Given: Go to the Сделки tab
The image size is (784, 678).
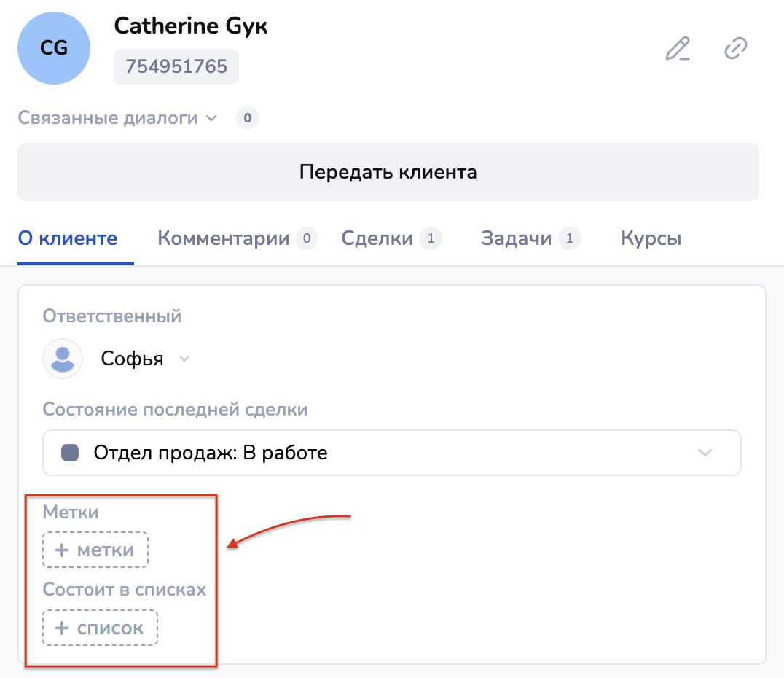Looking at the screenshot, I should tap(377, 238).
